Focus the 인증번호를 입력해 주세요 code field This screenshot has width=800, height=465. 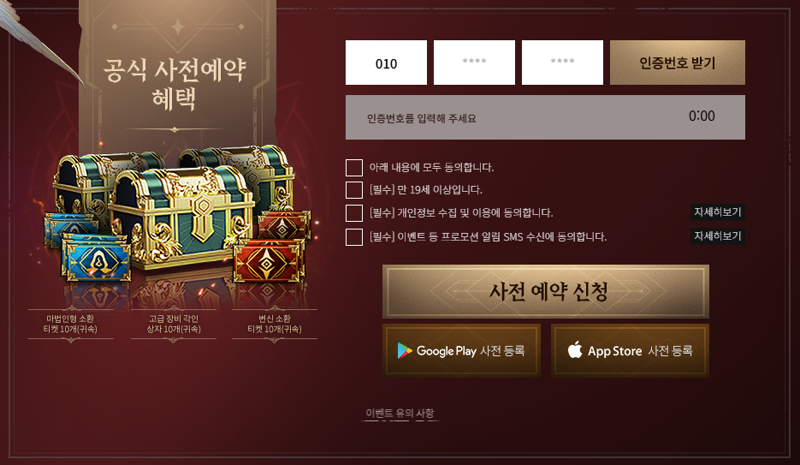pos(545,117)
